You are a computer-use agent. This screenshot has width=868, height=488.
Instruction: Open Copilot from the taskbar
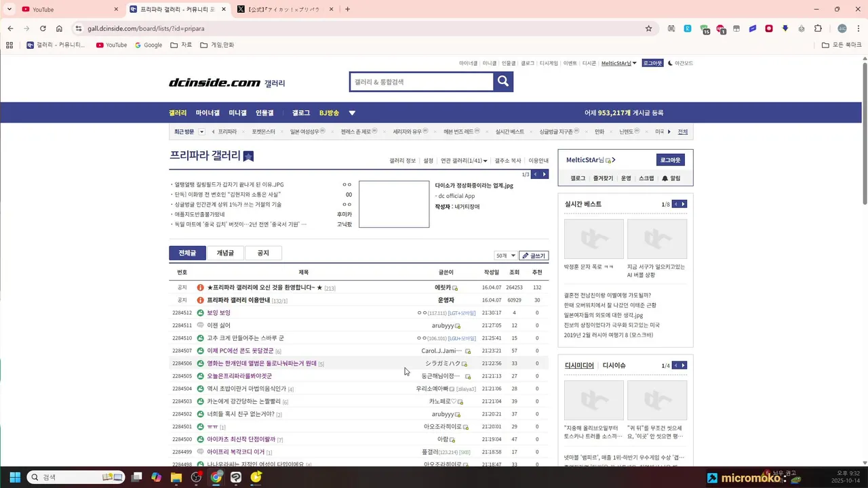[x=157, y=477]
